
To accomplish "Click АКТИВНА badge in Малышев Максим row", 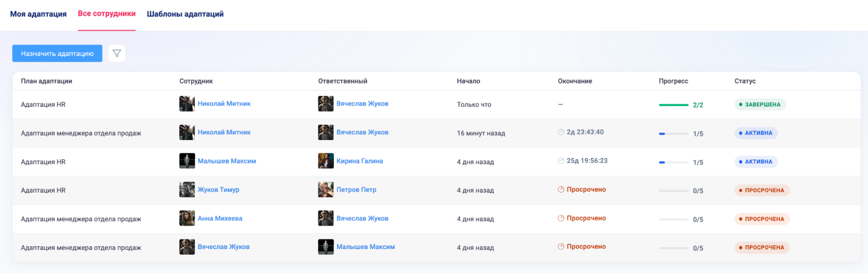I will pyautogui.click(x=756, y=162).
